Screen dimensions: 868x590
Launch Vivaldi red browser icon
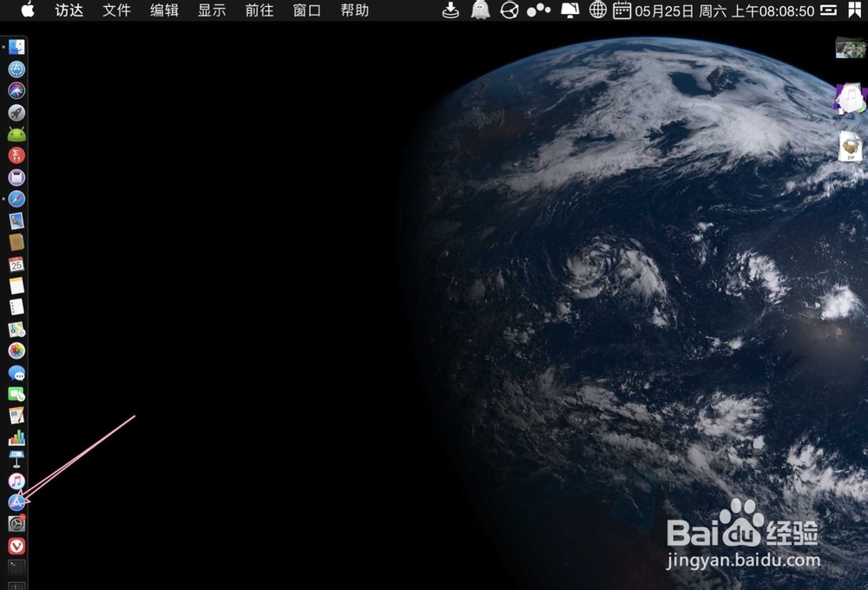click(x=16, y=547)
